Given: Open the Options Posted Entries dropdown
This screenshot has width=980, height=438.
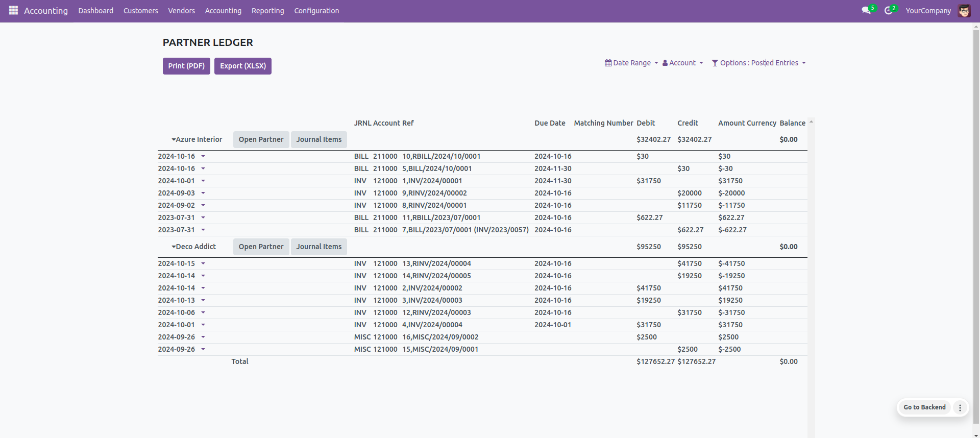Looking at the screenshot, I should click(x=758, y=63).
